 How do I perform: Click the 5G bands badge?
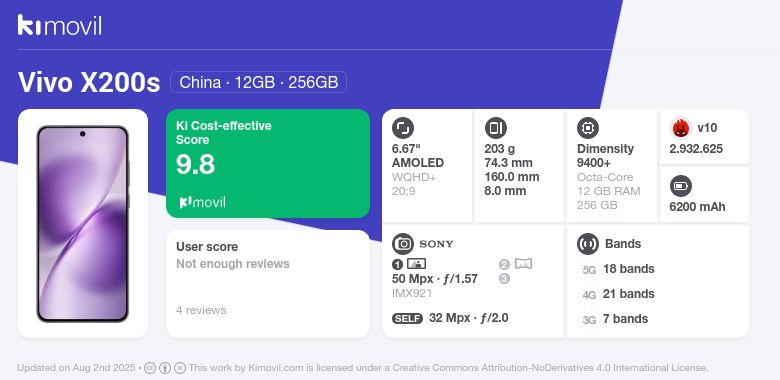(589, 270)
